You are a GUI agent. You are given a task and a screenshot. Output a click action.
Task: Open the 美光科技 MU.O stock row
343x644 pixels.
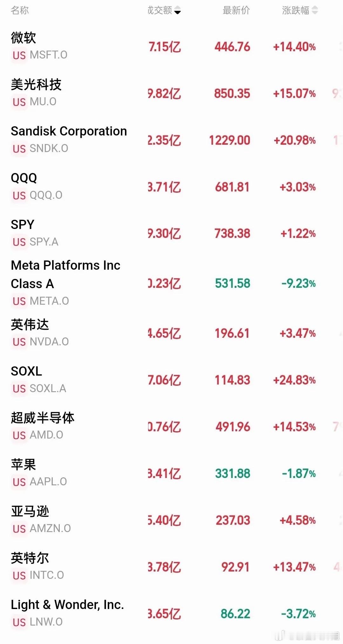[x=172, y=93]
